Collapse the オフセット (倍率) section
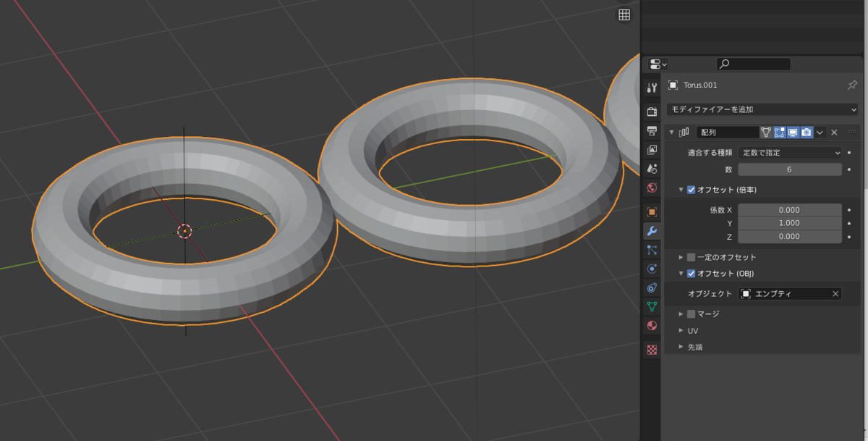The image size is (868, 441). pos(681,190)
